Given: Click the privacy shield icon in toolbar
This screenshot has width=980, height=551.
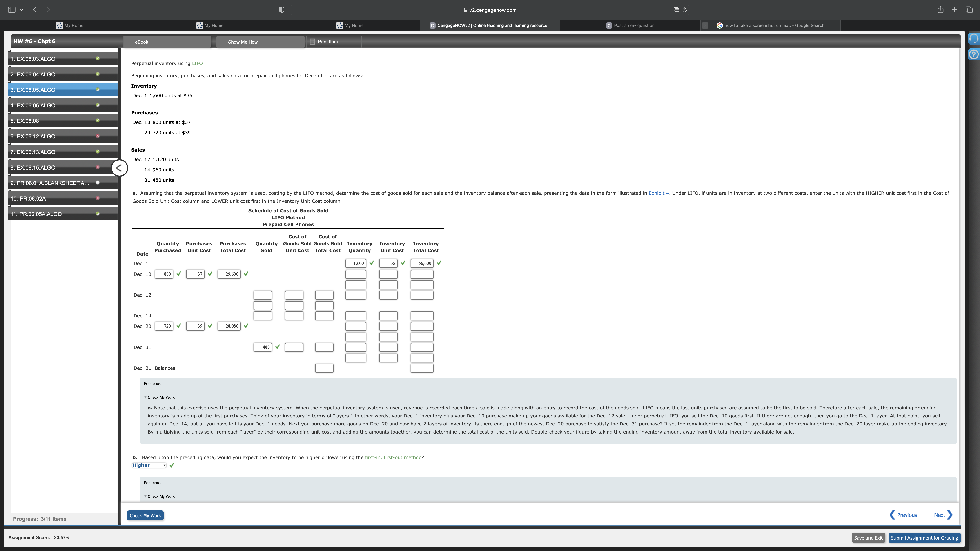Looking at the screenshot, I should pyautogui.click(x=281, y=10).
